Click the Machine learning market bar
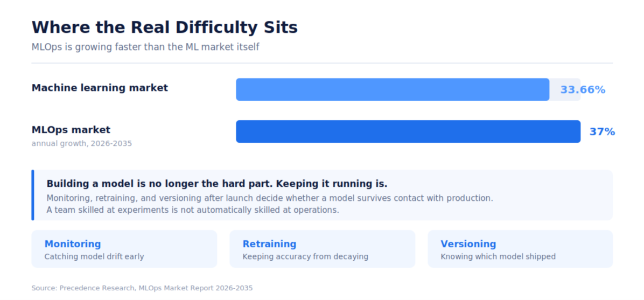 (393, 89)
